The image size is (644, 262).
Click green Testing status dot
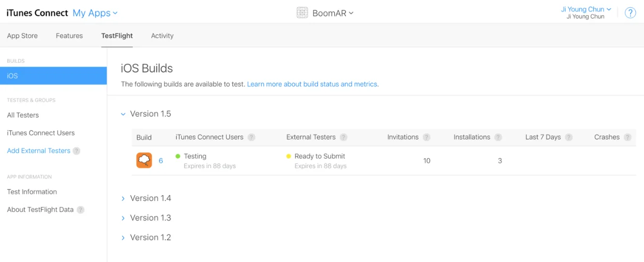[178, 156]
